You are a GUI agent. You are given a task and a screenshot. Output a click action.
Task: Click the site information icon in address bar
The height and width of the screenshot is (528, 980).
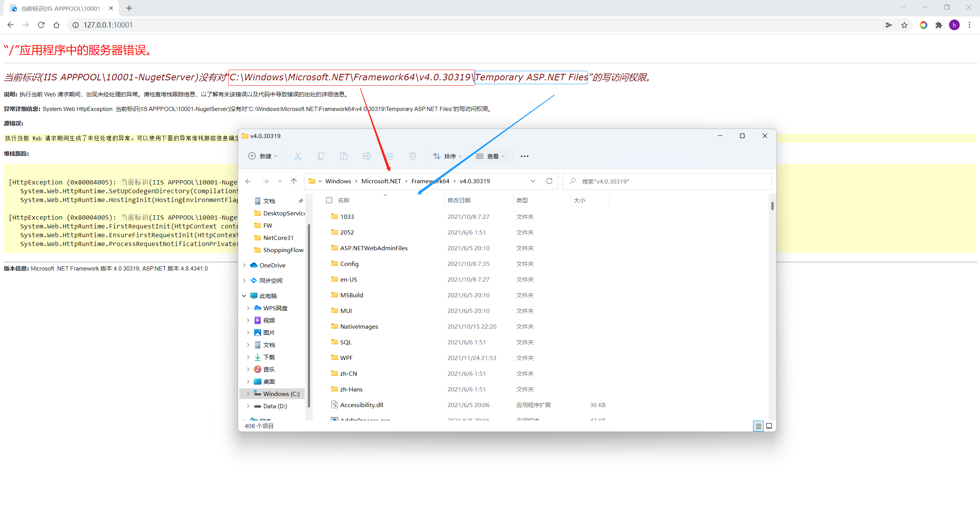(76, 25)
